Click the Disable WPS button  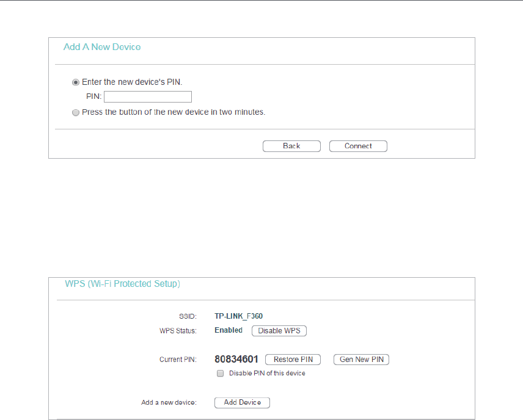click(279, 331)
